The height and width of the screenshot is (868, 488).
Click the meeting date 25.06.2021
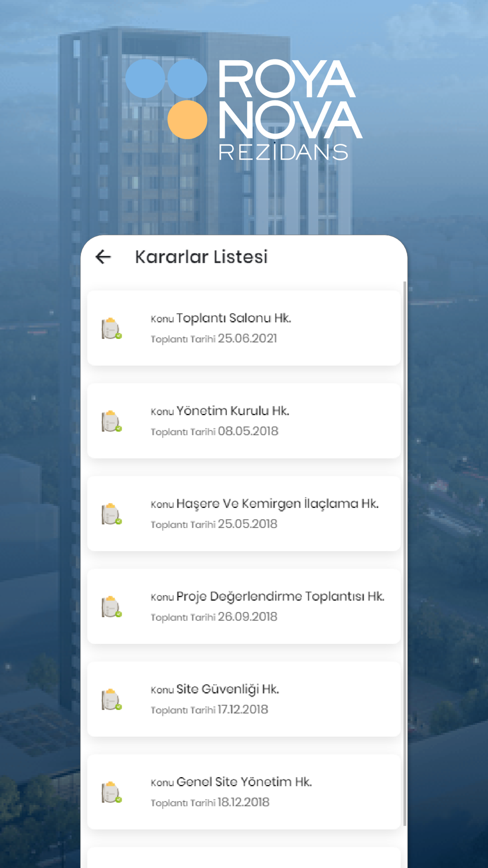[247, 338]
